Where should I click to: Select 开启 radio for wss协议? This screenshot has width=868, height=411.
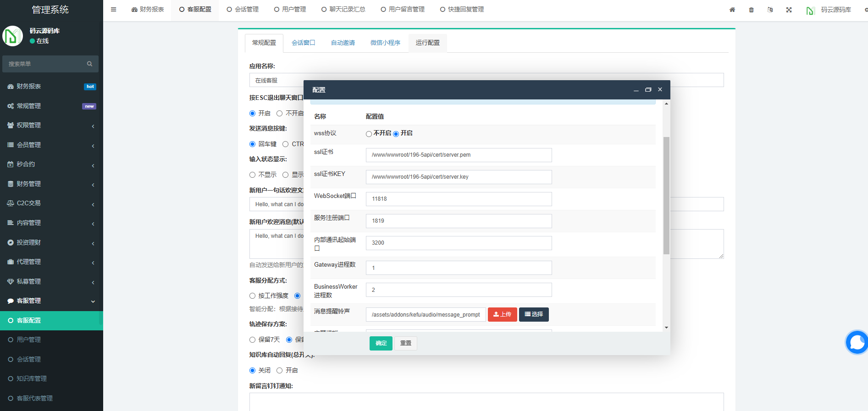click(x=396, y=134)
